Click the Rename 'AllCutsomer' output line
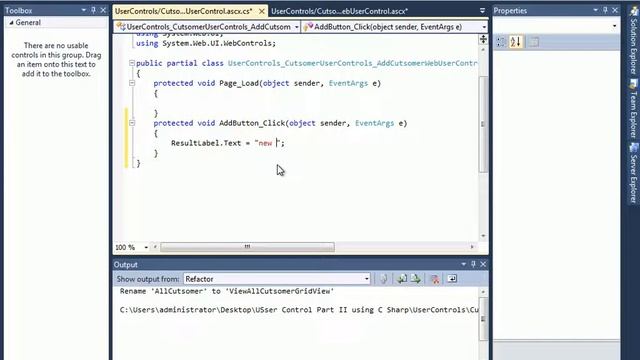The image size is (640, 360). [x=227, y=291]
